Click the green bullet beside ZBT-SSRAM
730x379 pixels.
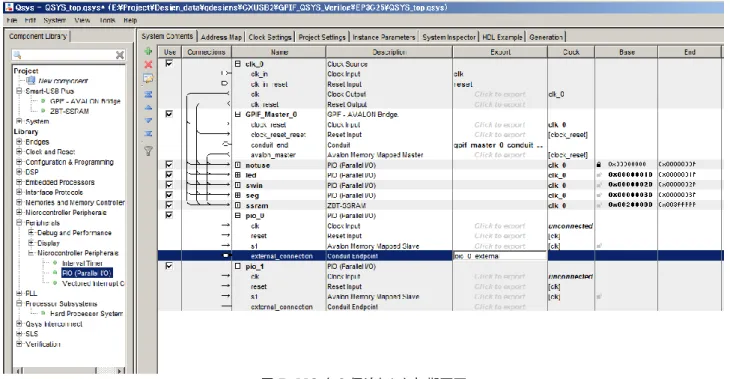pos(43,111)
